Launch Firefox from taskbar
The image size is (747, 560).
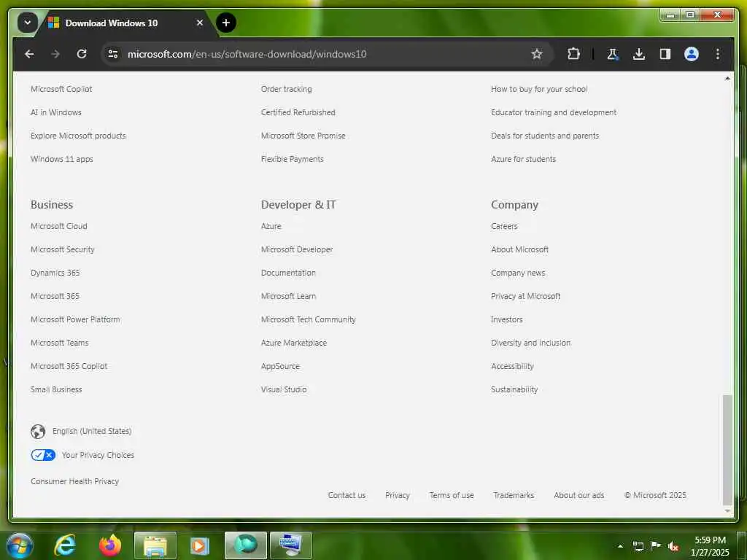point(109,545)
